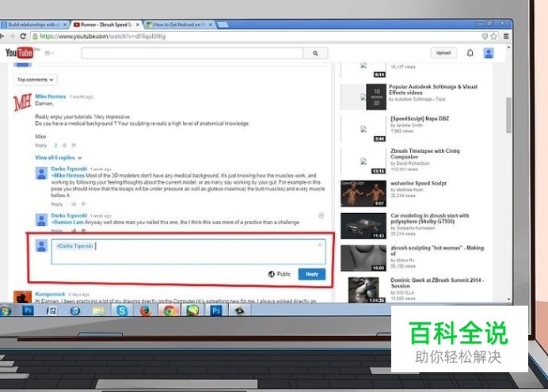Open Skype from the taskbar

(x=122, y=310)
